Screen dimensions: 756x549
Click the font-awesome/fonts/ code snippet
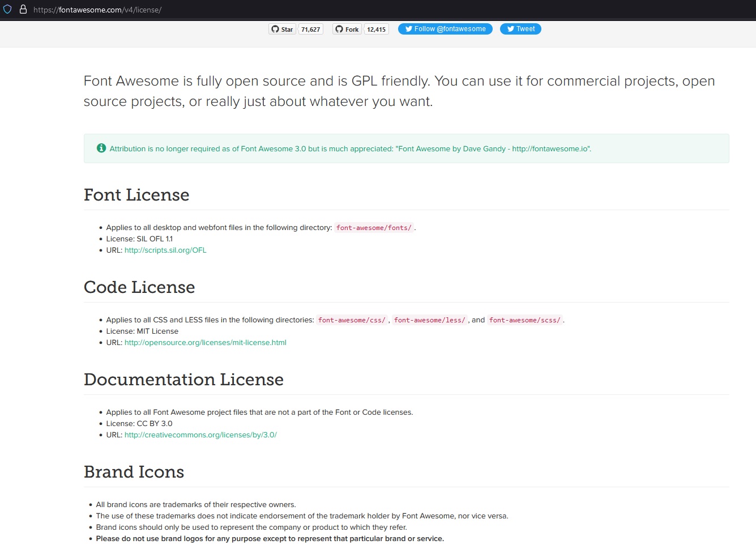374,228
